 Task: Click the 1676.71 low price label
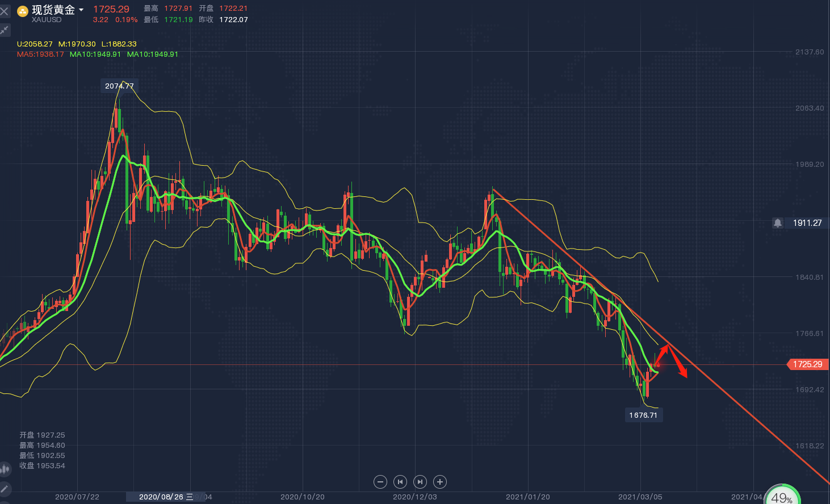point(643,415)
